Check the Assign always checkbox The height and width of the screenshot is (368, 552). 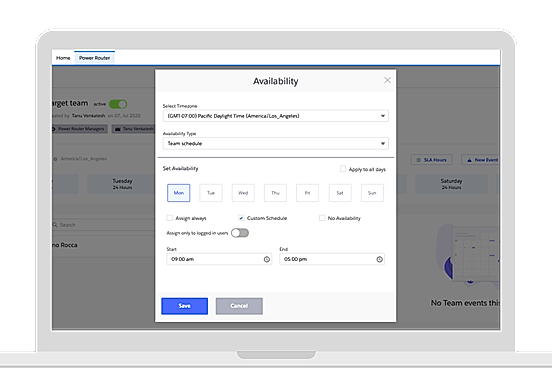pyautogui.click(x=170, y=218)
